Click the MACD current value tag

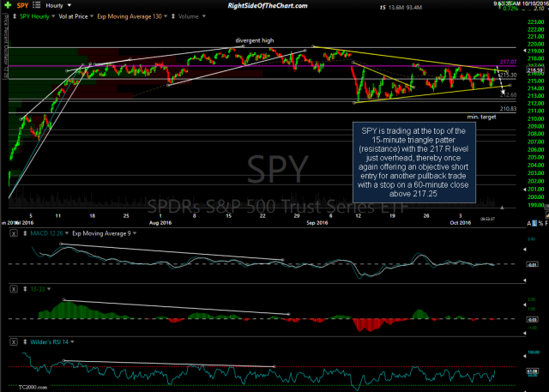pos(532,264)
